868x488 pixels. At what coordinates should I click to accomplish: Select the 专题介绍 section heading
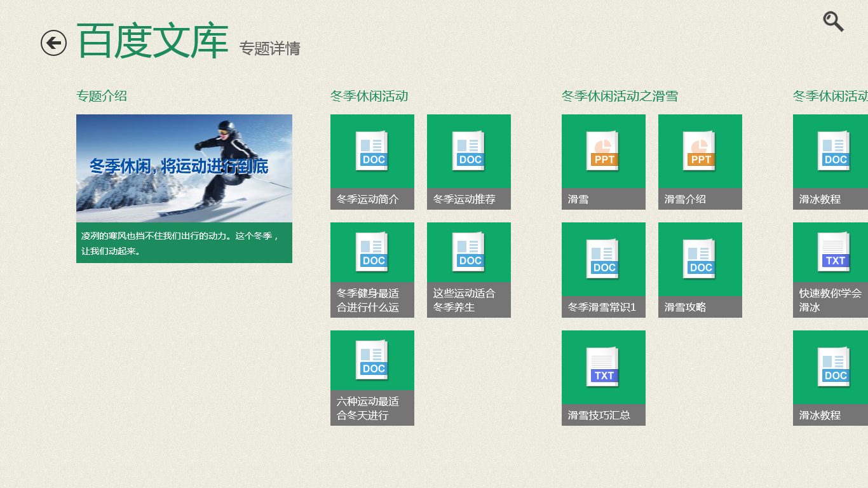102,96
